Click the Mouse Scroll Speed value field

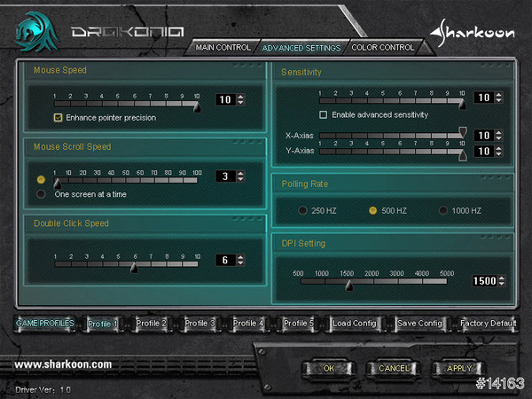[225, 176]
